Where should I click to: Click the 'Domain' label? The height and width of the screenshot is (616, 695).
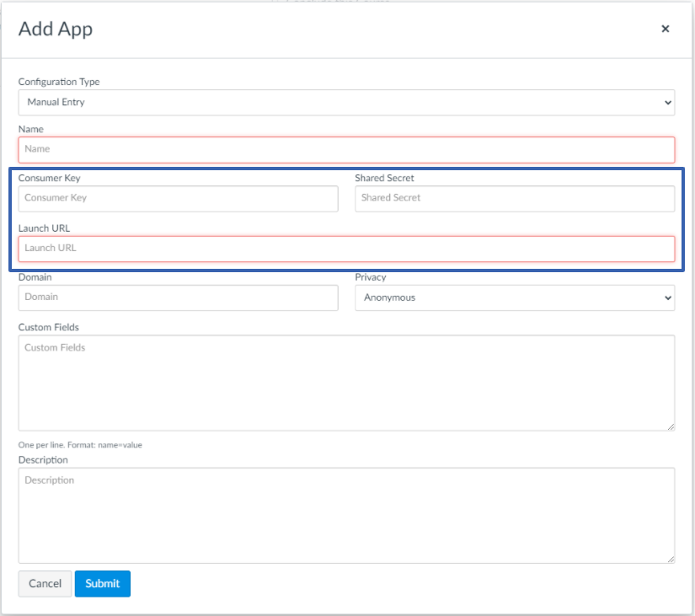point(35,277)
